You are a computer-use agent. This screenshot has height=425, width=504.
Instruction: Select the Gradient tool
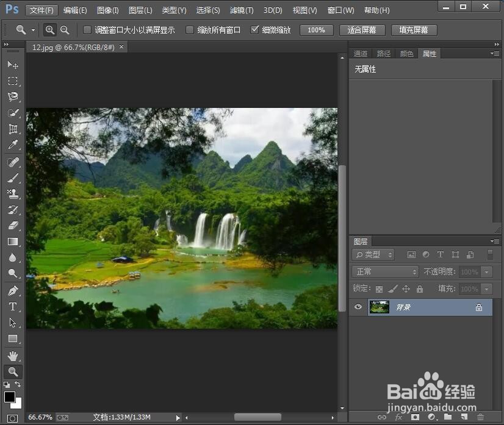pos(13,241)
